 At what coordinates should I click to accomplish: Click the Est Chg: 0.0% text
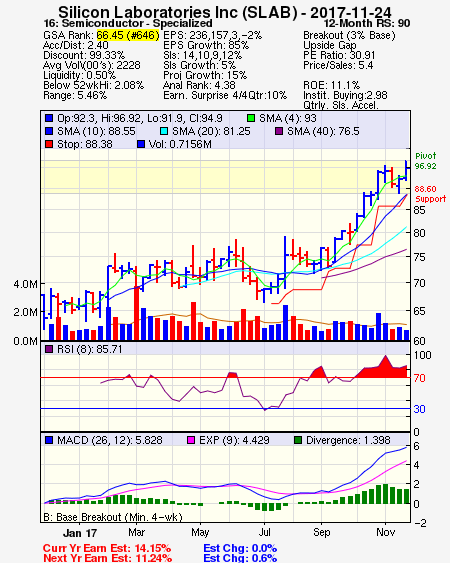coord(240,548)
